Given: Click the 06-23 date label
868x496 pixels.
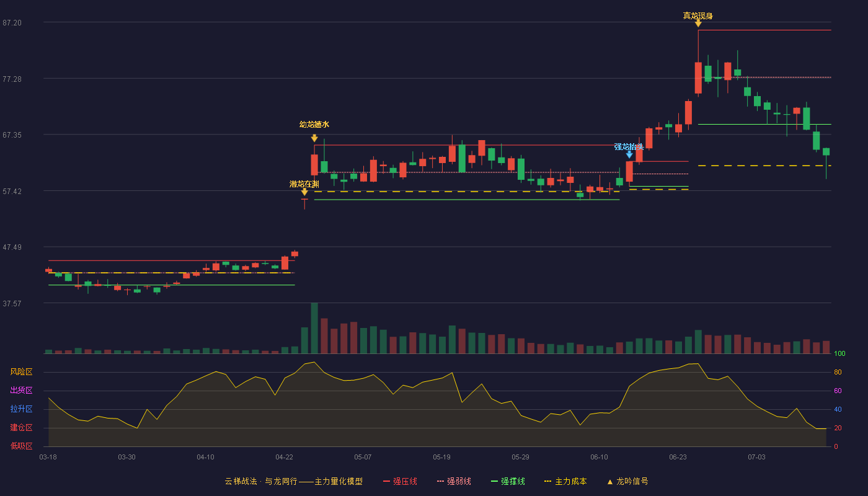Looking at the screenshot, I should pos(678,457).
